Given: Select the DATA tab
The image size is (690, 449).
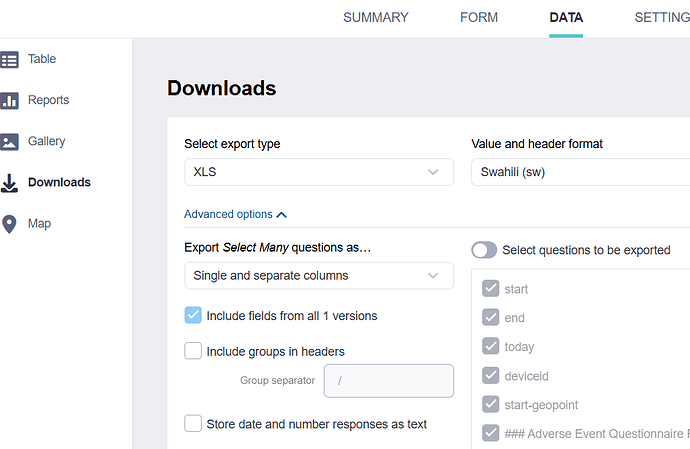Looking at the screenshot, I should click(566, 18).
